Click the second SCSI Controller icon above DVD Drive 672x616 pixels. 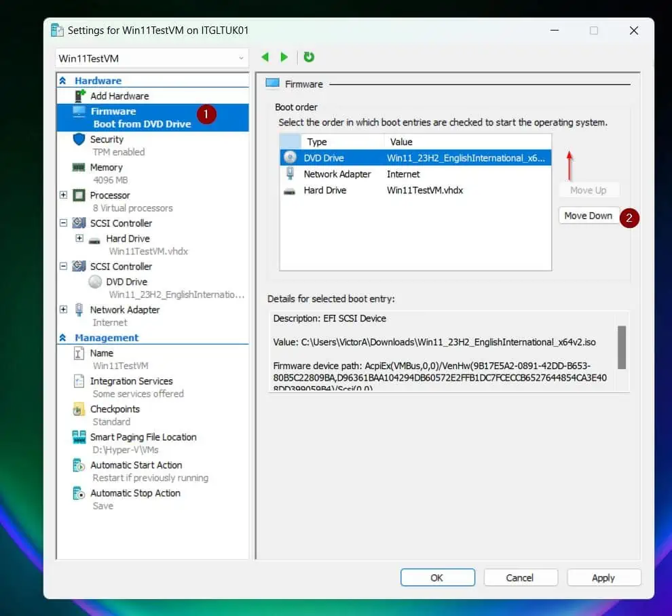79,266
